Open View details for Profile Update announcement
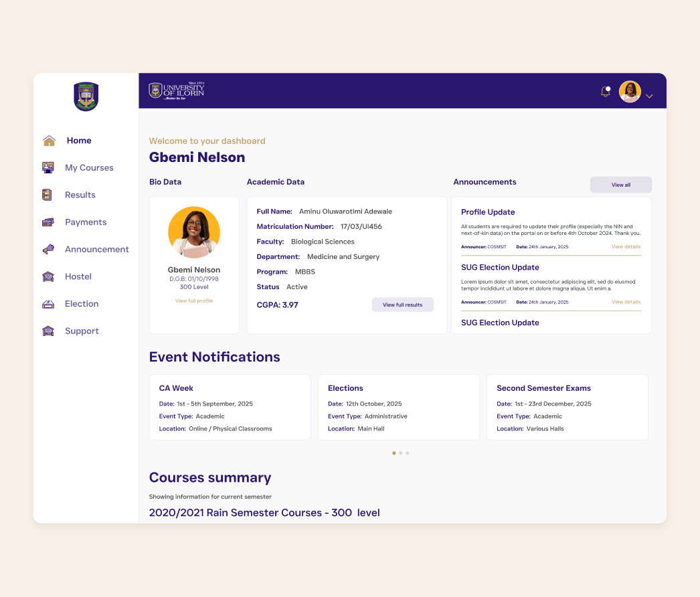This screenshot has width=700, height=597. click(x=626, y=246)
